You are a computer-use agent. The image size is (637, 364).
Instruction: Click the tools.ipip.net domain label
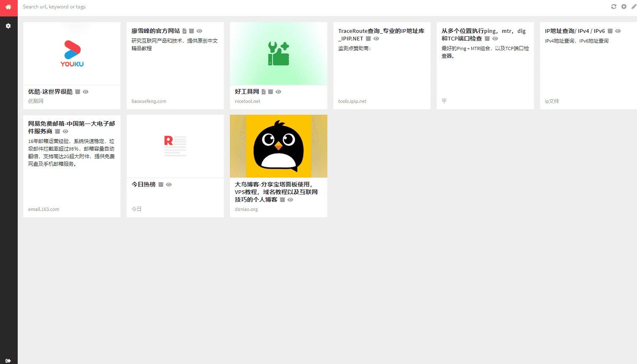click(352, 101)
